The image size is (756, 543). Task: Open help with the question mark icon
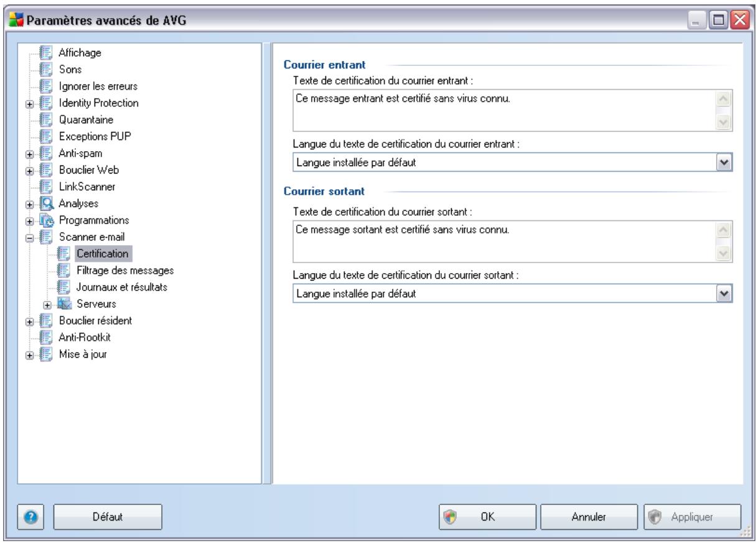point(32,516)
